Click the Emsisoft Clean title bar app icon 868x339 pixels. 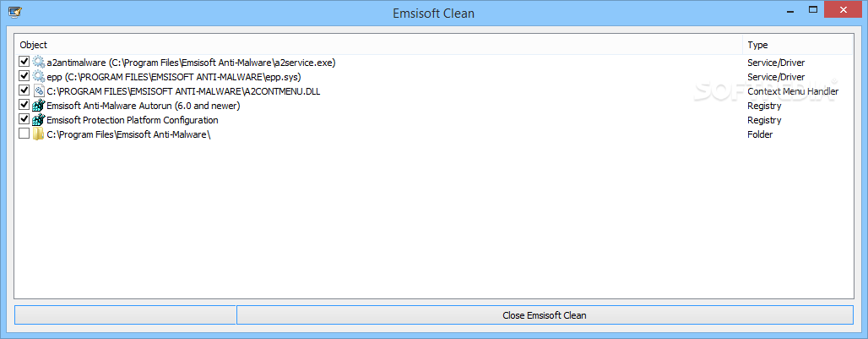[x=15, y=11]
